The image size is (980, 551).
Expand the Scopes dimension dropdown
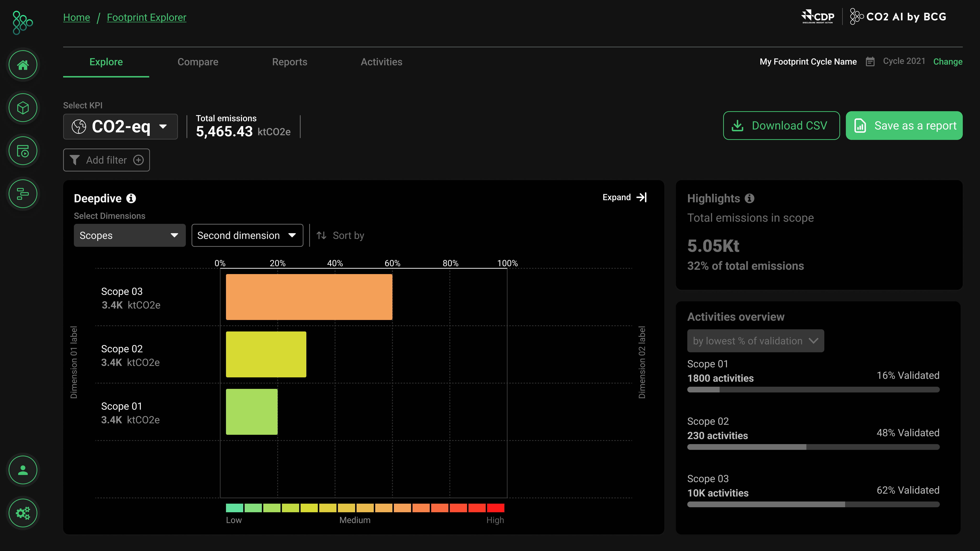[x=129, y=235]
